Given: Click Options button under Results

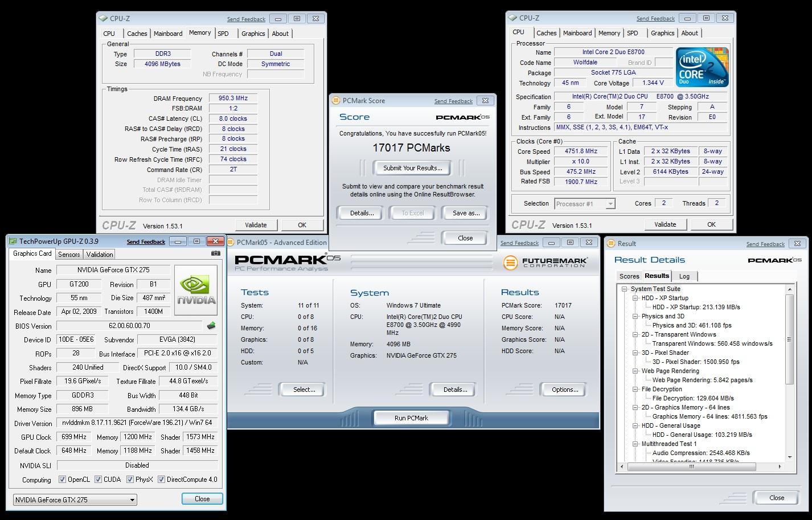Looking at the screenshot, I should tap(564, 390).
